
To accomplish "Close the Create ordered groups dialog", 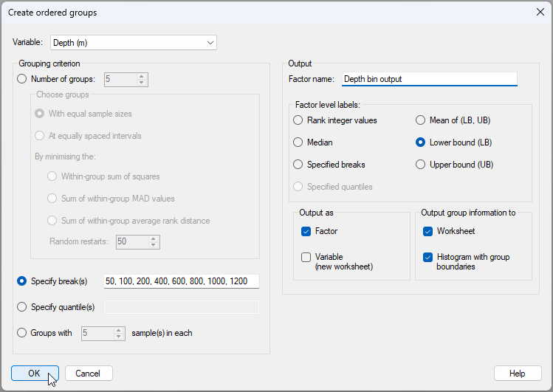I will click(539, 12).
